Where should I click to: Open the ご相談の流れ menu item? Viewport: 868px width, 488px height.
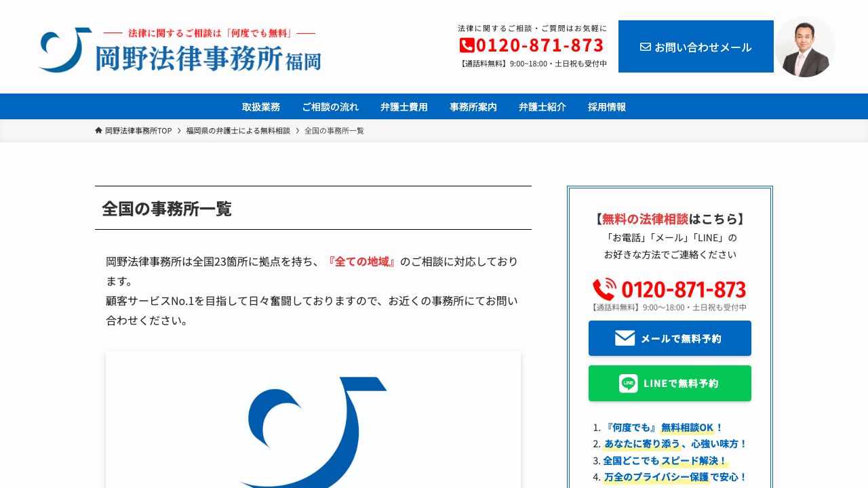[330, 106]
